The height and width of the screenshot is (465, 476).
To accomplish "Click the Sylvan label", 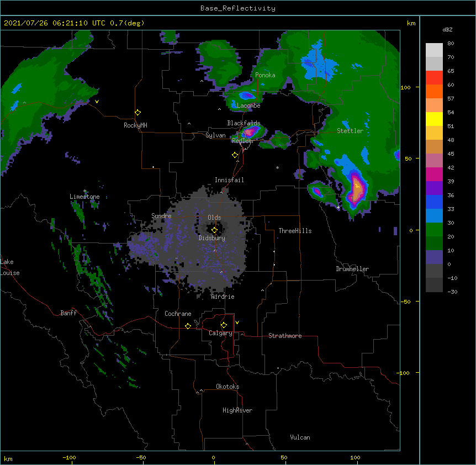I will [x=215, y=135].
